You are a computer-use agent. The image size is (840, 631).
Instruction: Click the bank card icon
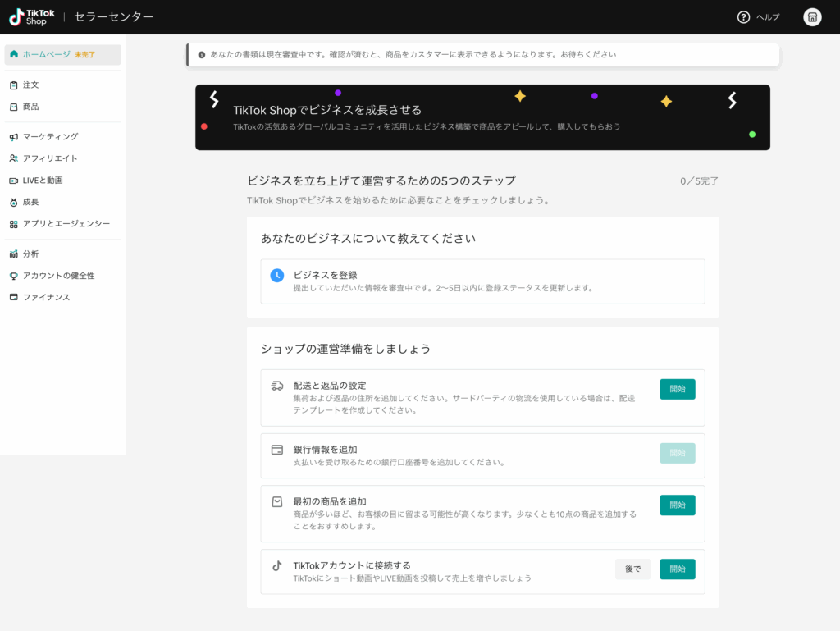pyautogui.click(x=277, y=450)
